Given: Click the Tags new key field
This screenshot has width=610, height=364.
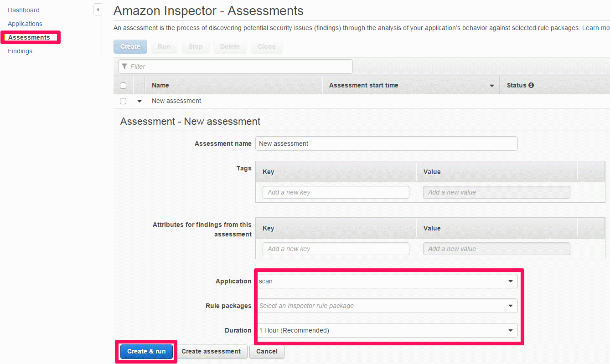Looking at the screenshot, I should click(336, 192).
